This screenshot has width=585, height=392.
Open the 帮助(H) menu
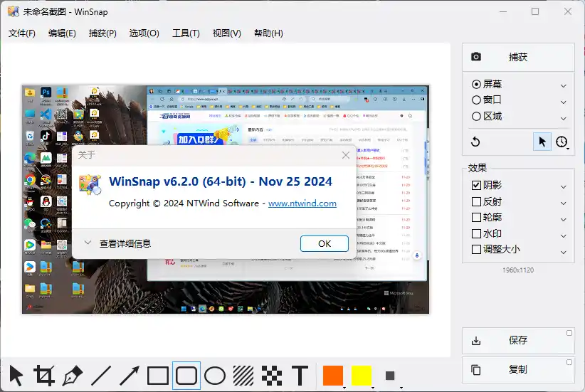[268, 33]
